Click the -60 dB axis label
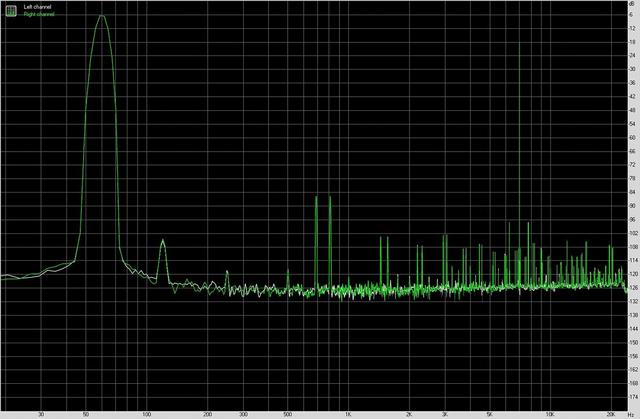This screenshot has height=419, width=640. (633, 137)
